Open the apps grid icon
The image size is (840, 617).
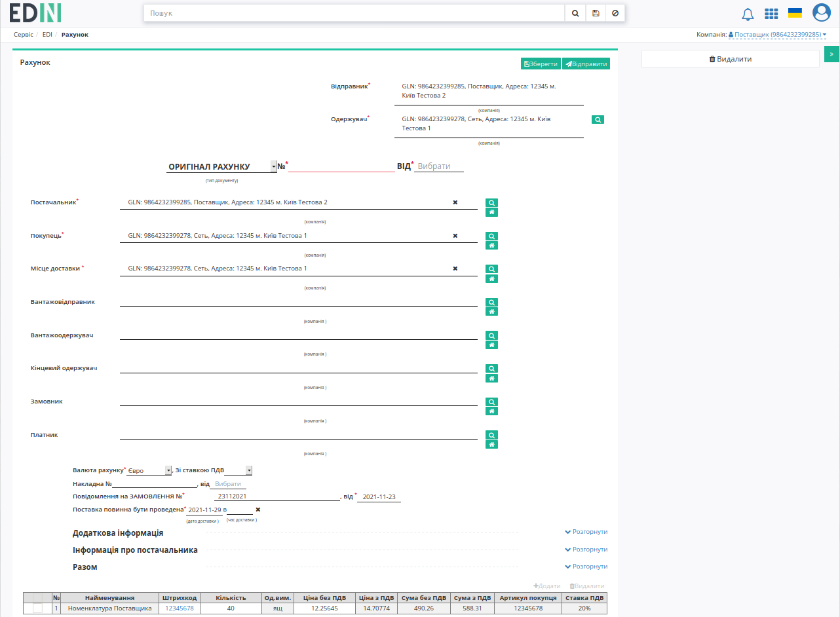point(771,14)
